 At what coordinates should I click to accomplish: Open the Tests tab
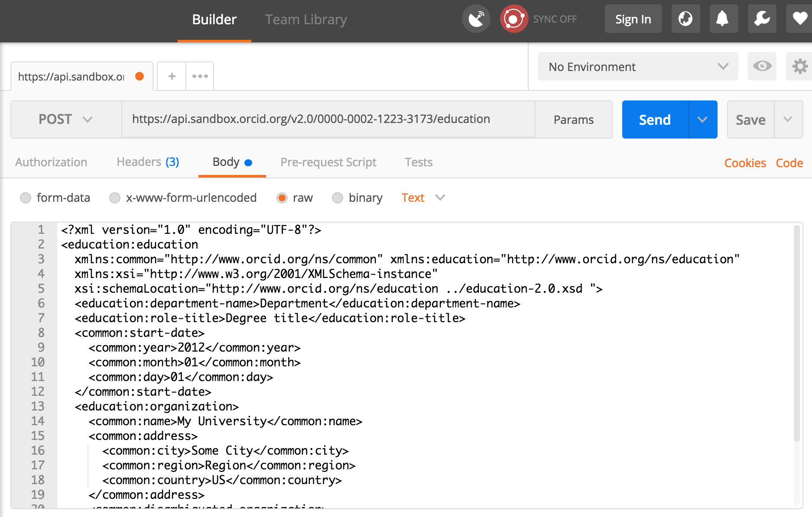419,162
